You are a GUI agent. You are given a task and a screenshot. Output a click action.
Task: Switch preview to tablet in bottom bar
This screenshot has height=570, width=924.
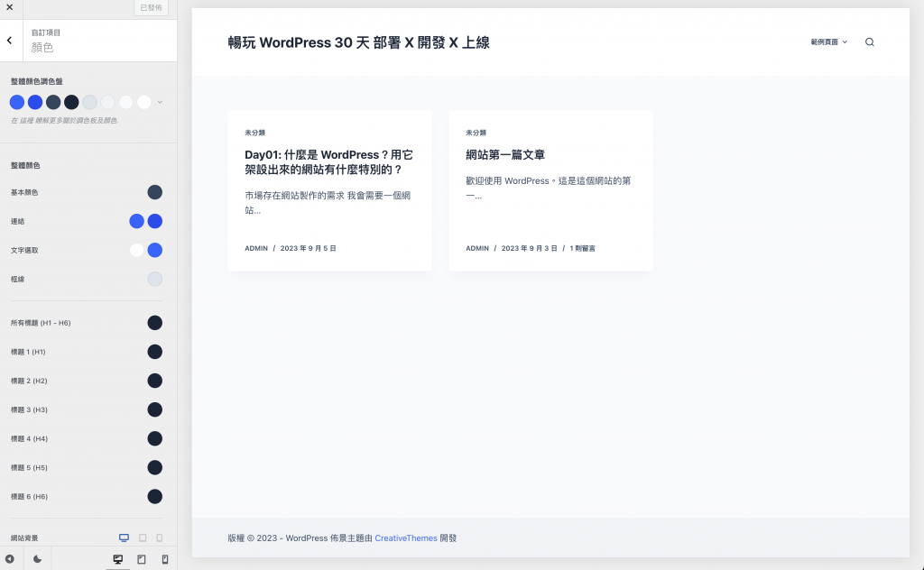tap(142, 559)
